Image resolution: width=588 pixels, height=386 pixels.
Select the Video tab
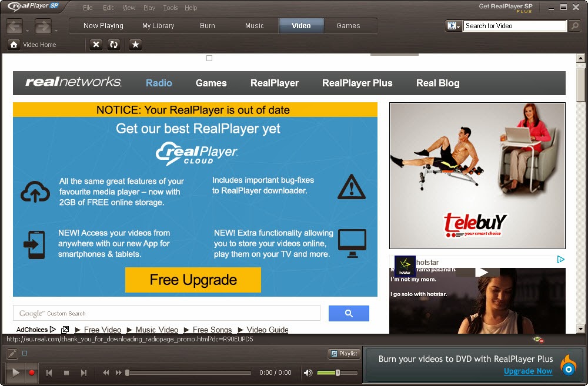point(301,26)
